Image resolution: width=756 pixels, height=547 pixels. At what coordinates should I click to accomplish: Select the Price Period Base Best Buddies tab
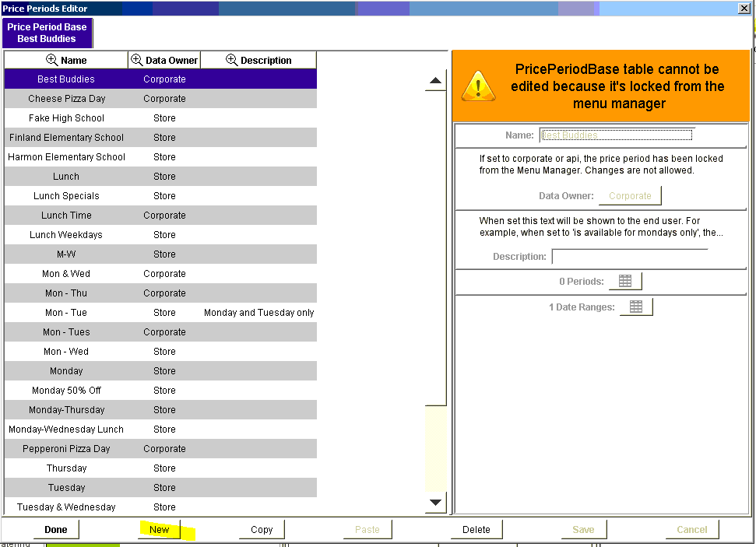[x=47, y=33]
